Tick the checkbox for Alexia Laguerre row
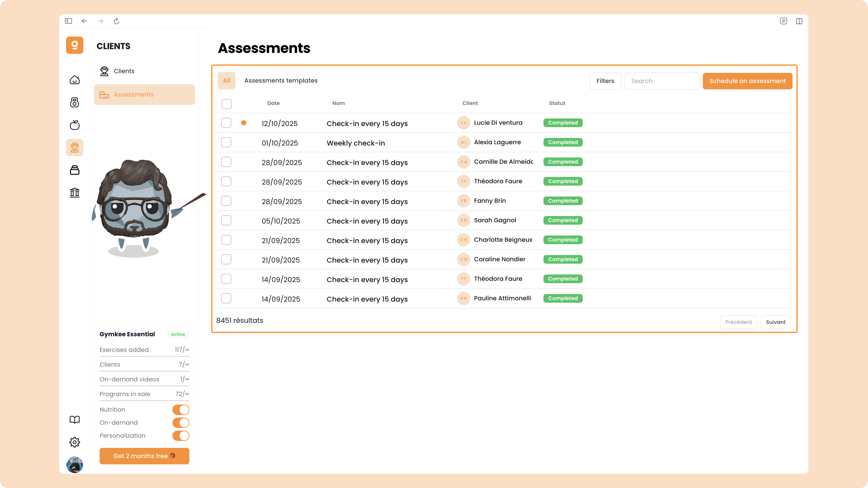This screenshot has width=868, height=488. [x=226, y=143]
